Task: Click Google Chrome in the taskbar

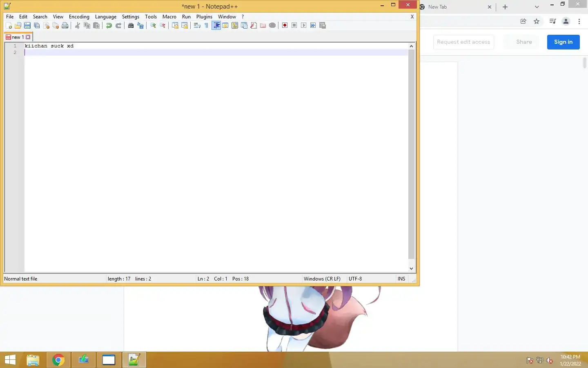Action: [58, 360]
